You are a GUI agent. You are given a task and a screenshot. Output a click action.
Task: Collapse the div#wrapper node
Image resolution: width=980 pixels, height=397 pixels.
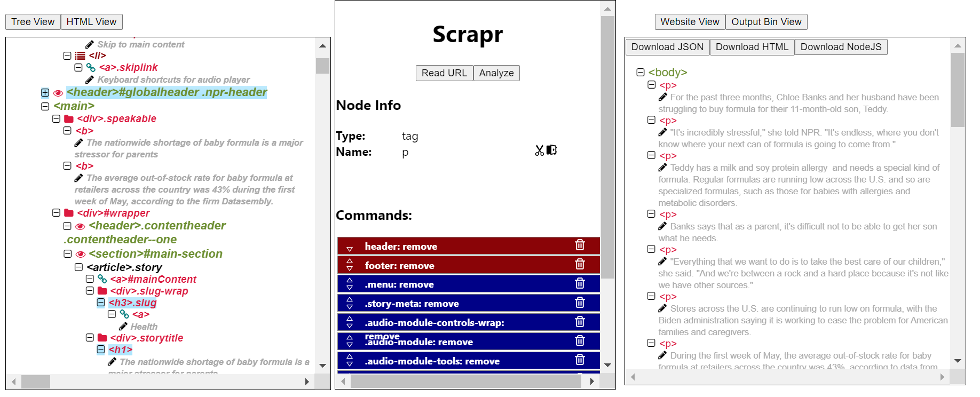pyautogui.click(x=56, y=212)
